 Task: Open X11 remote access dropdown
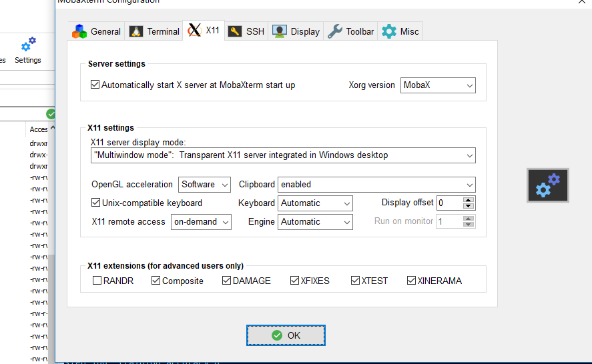point(201,222)
